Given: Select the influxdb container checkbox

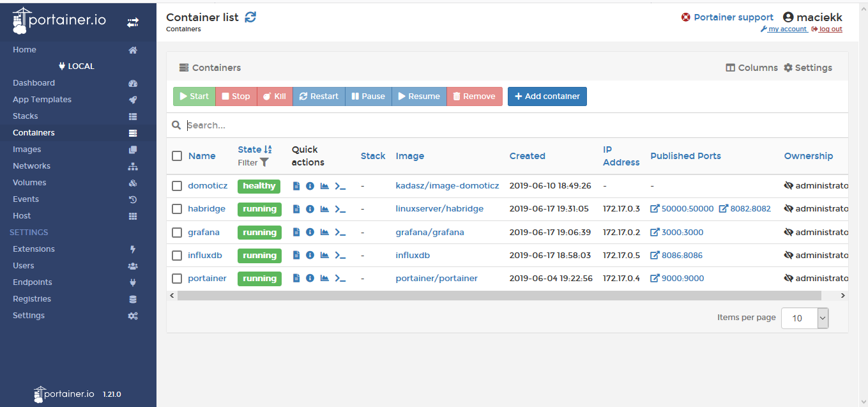Looking at the screenshot, I should [177, 256].
